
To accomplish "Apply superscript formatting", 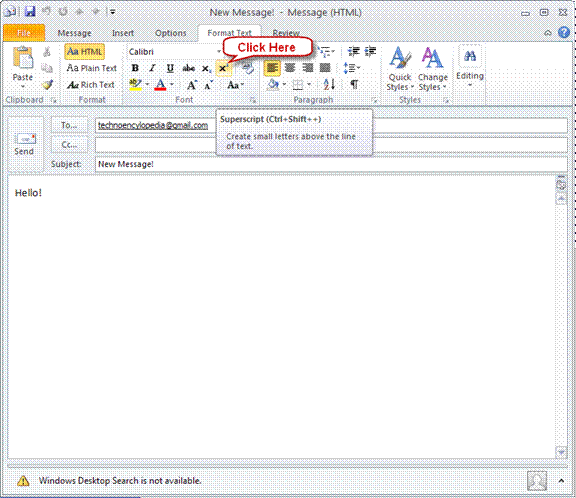I will click(x=223, y=68).
